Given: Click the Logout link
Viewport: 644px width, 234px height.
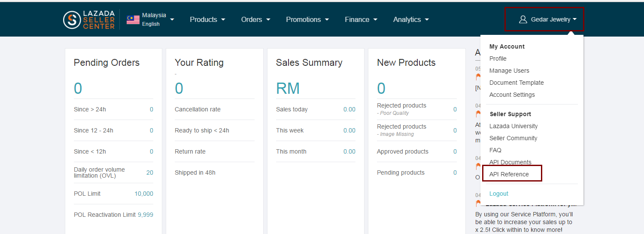Looking at the screenshot, I should coord(499,194).
